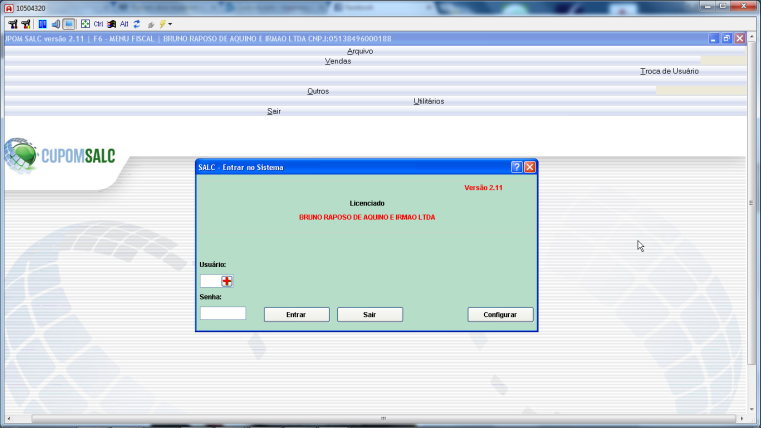
Task: Click the Configurar button
Action: pos(500,314)
